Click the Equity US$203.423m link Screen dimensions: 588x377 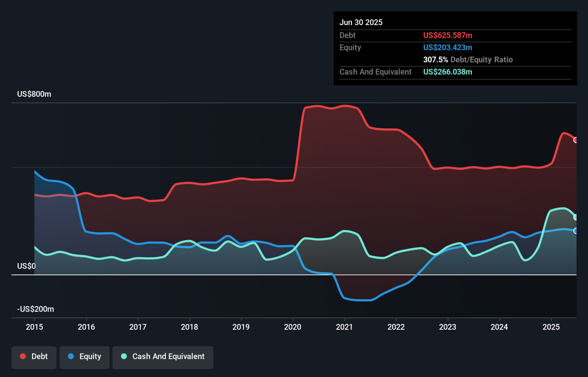click(448, 47)
